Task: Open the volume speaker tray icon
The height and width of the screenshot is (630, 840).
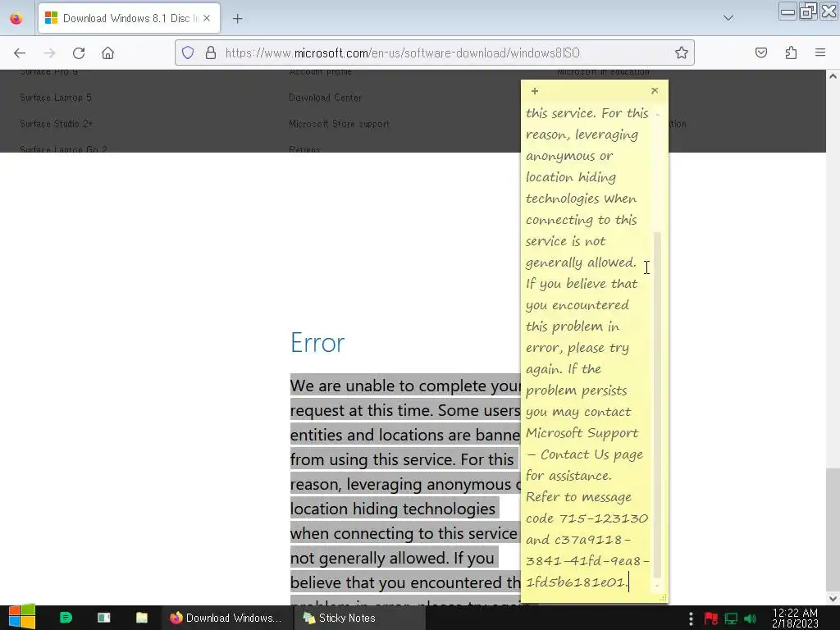Action: point(750,619)
